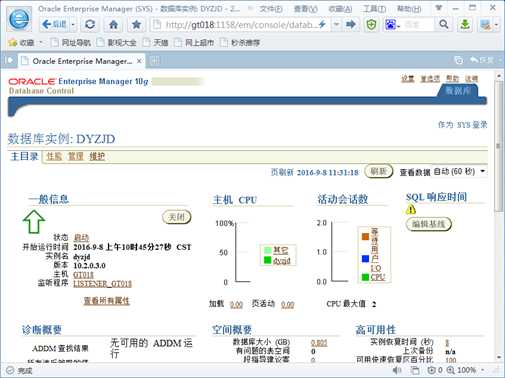Image resolution: width=505 pixels, height=378 pixels.
Task: Click the search text box in toolbar
Action: (x=417, y=24)
